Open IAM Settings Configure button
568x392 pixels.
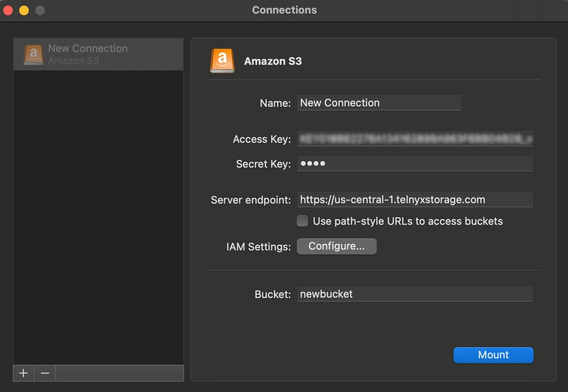pyautogui.click(x=337, y=246)
